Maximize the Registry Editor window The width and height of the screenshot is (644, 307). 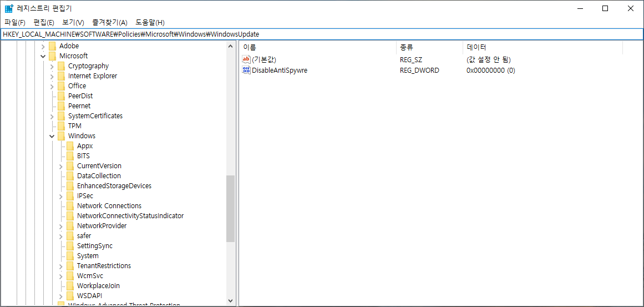point(605,8)
